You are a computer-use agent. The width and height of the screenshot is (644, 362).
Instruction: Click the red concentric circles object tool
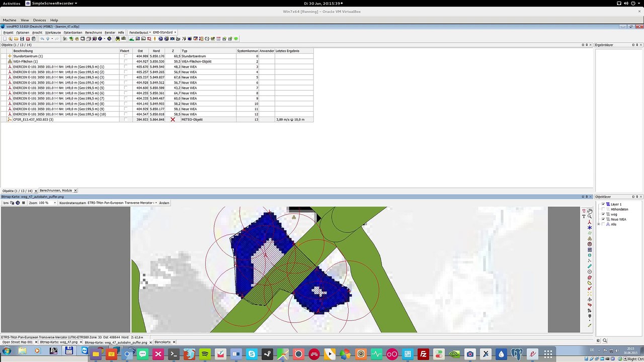pyautogui.click(x=590, y=244)
